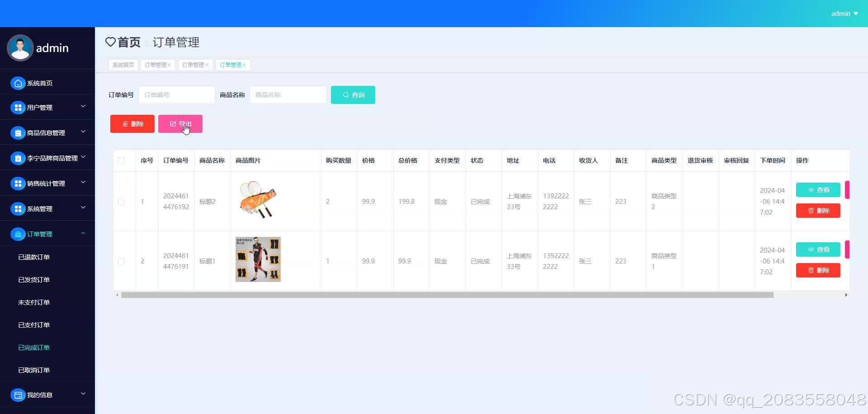This screenshot has height=414, width=868.
Task: Click the horizontal table scrollbar thumb
Action: pos(447,295)
